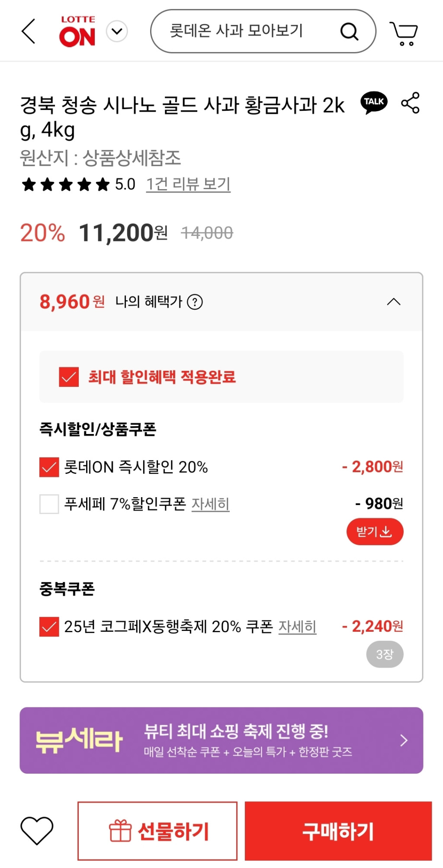The image size is (443, 868).
Task: Add product to wishlist with heart
Action: (37, 831)
